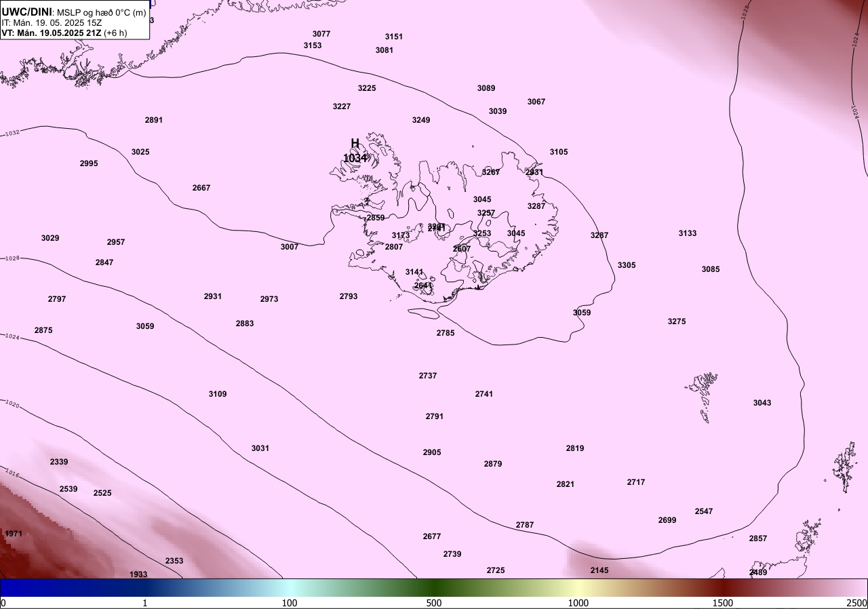Click the height value 2787
The width and height of the screenshot is (868, 609).
525,525
